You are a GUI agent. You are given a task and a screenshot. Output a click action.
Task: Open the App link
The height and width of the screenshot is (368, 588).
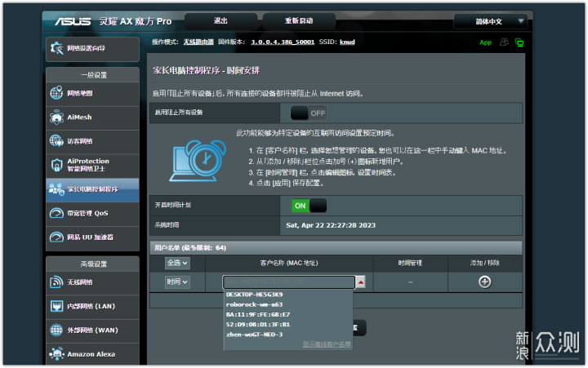coord(486,42)
